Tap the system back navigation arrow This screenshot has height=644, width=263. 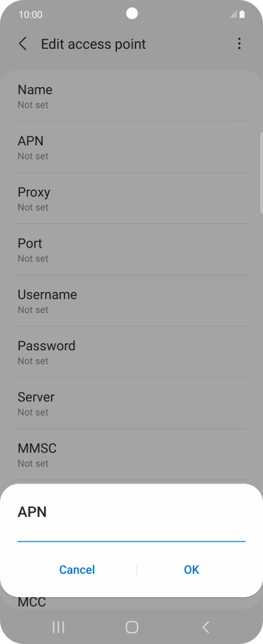tap(206, 627)
